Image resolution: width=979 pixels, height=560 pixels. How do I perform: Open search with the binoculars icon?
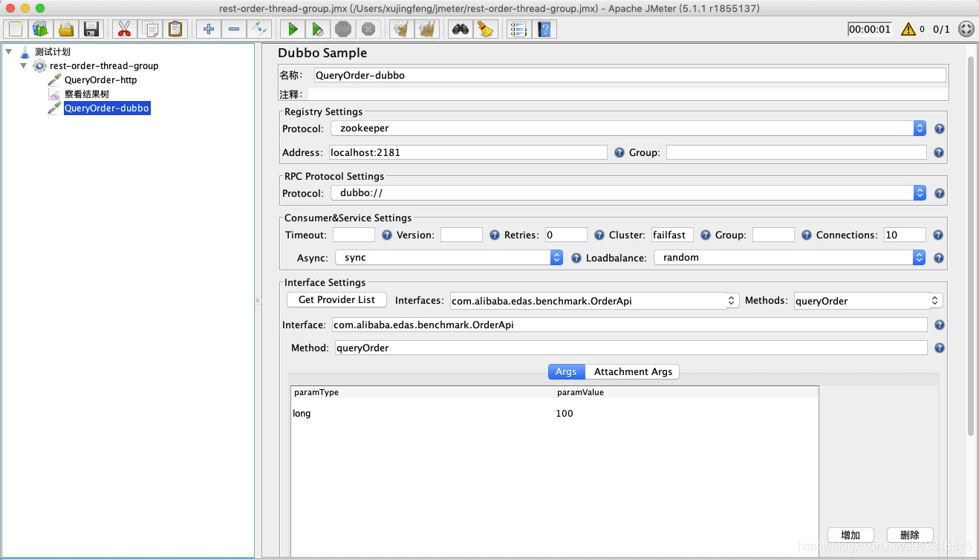tap(461, 29)
